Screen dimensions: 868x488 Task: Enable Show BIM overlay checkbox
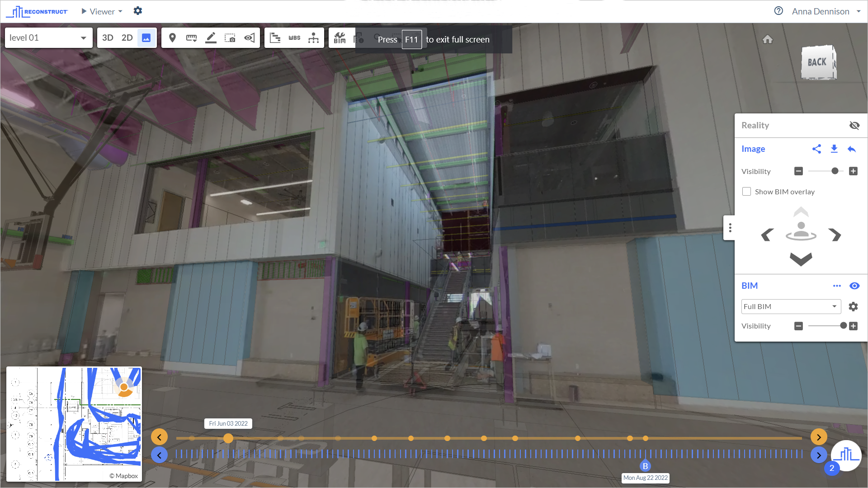point(746,192)
